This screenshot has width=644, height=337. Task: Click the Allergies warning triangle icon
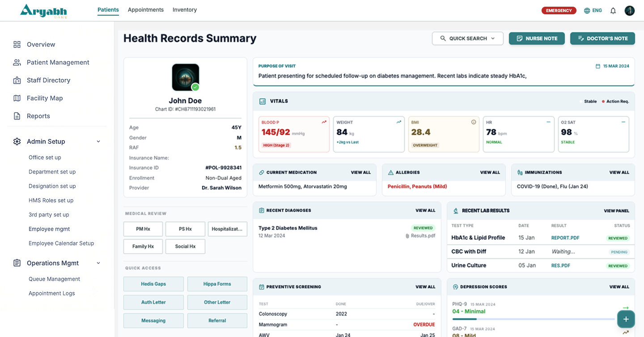pyautogui.click(x=390, y=173)
